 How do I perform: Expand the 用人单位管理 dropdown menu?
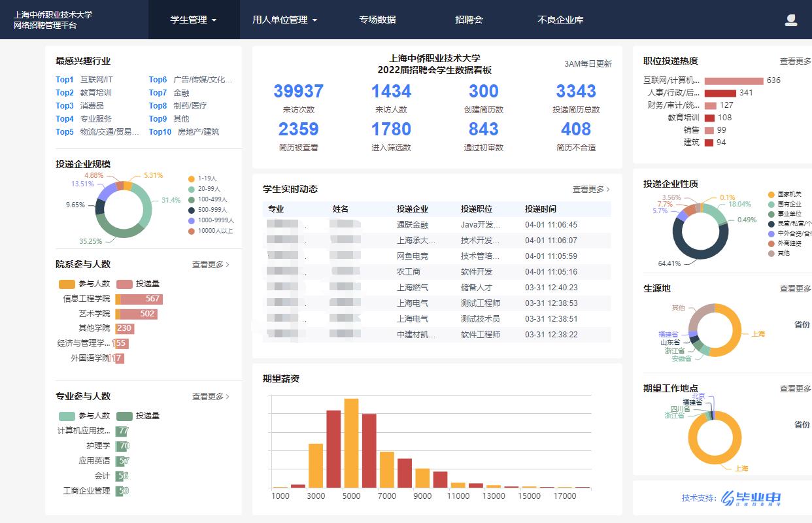click(x=284, y=20)
